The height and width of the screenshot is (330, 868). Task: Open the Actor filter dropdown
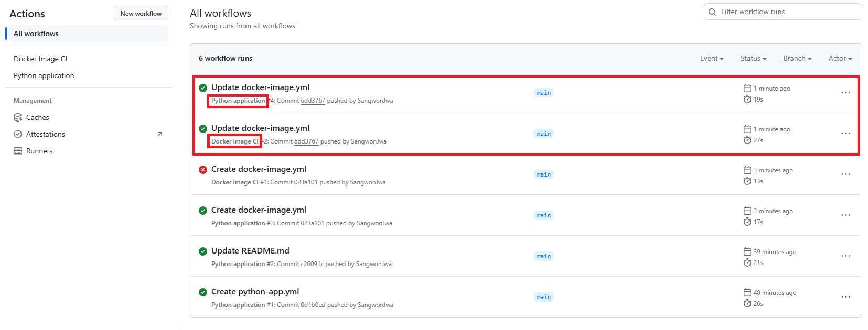pos(840,59)
